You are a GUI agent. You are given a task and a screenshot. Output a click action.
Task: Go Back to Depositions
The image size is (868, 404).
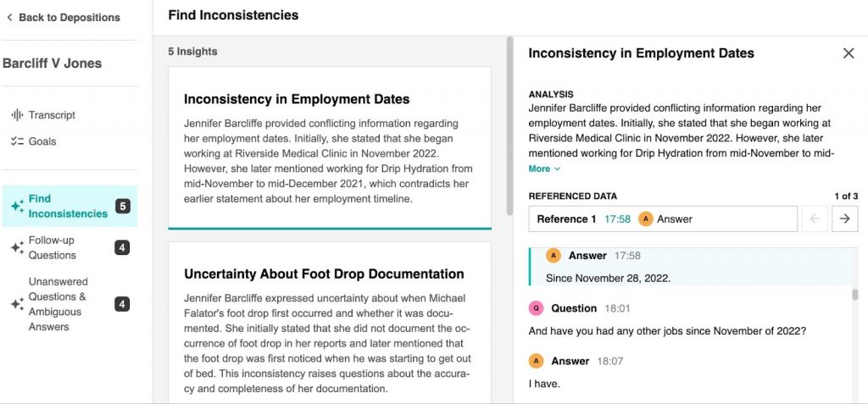tap(69, 18)
